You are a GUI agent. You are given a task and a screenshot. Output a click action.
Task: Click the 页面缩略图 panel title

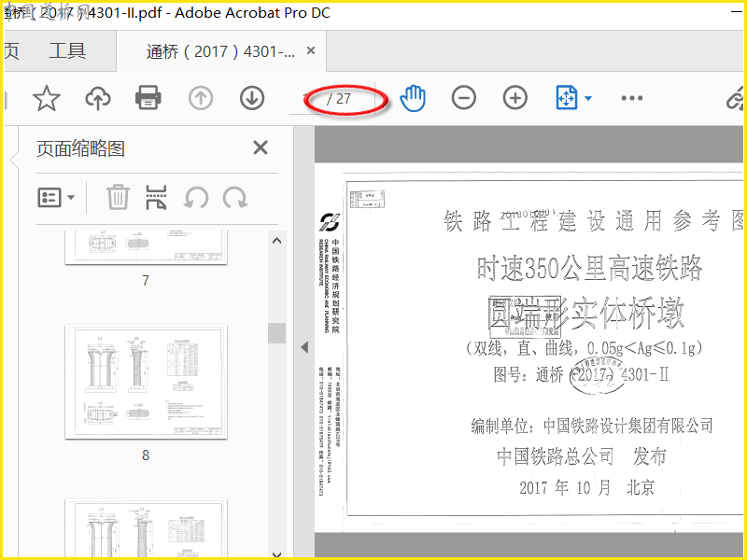click(80, 148)
